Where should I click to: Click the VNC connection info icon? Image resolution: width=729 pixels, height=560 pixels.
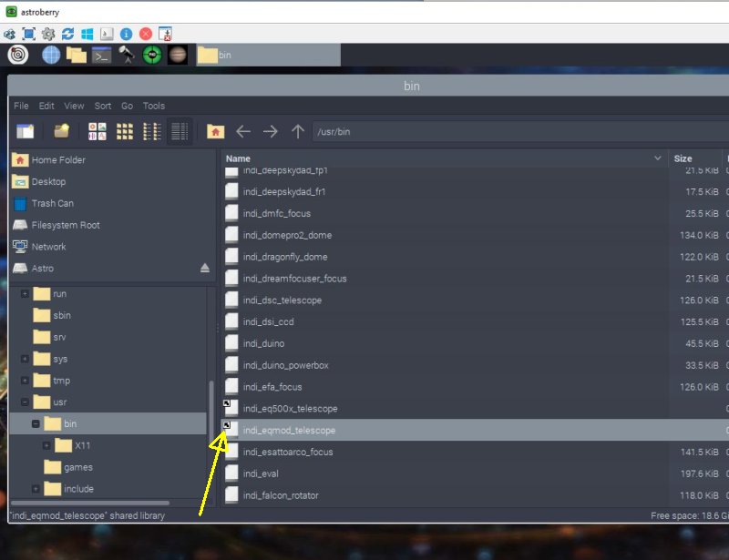point(126,34)
